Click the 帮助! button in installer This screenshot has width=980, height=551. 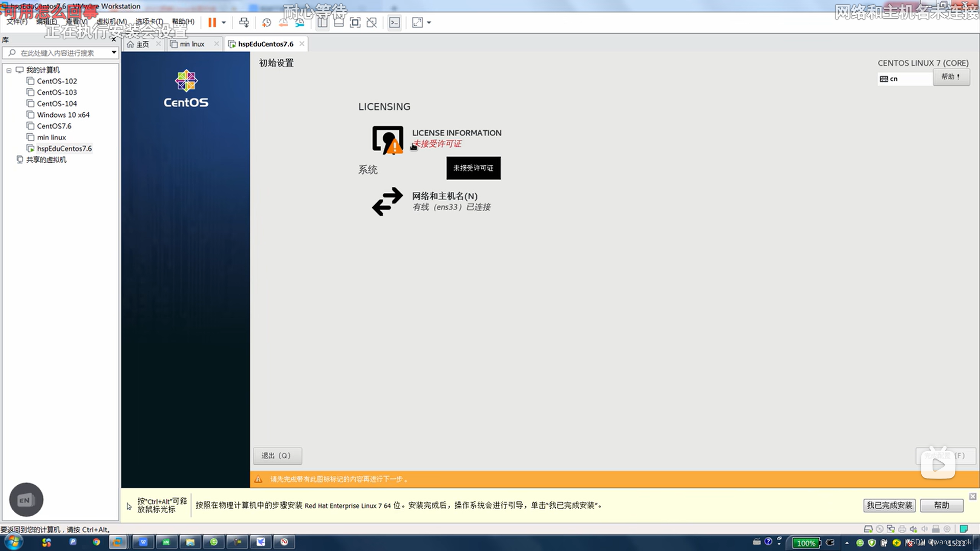(951, 77)
